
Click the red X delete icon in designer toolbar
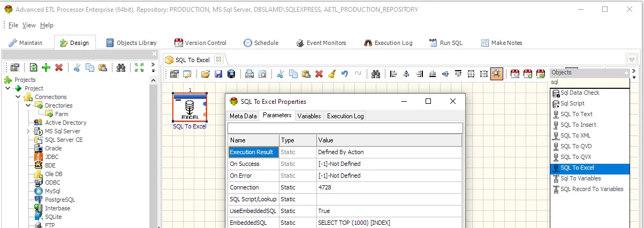tap(319, 74)
